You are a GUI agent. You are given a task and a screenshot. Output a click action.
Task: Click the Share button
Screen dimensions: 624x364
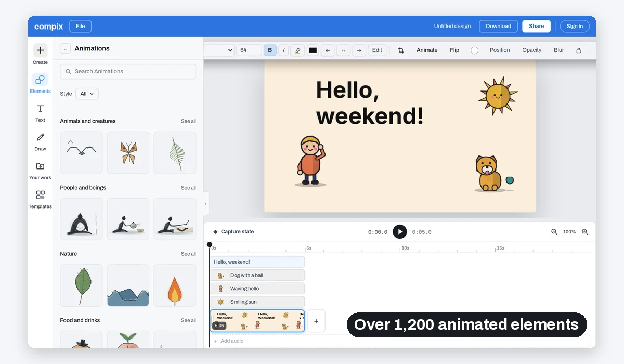pyautogui.click(x=537, y=26)
